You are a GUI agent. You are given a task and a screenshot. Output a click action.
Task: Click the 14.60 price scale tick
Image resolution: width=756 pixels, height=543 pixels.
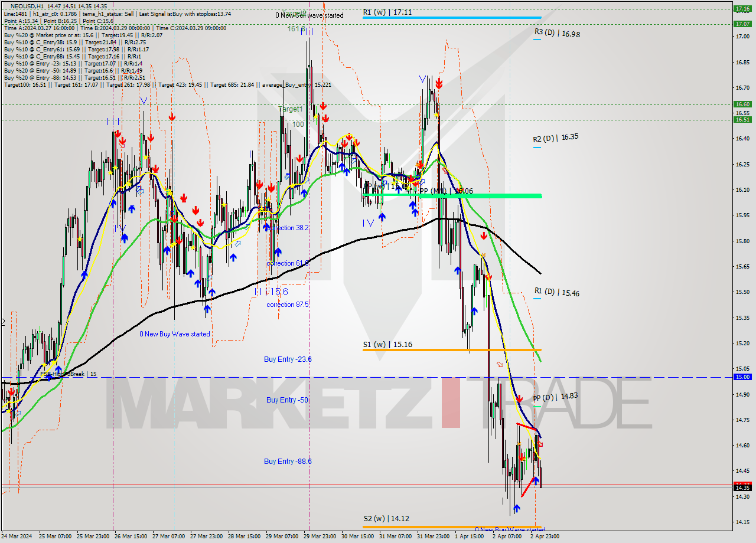click(742, 445)
